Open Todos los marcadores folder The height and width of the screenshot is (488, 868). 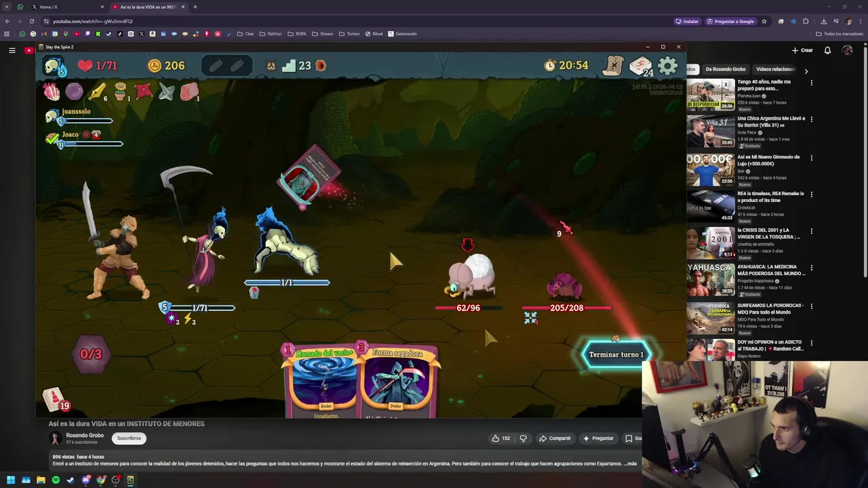[x=840, y=34]
